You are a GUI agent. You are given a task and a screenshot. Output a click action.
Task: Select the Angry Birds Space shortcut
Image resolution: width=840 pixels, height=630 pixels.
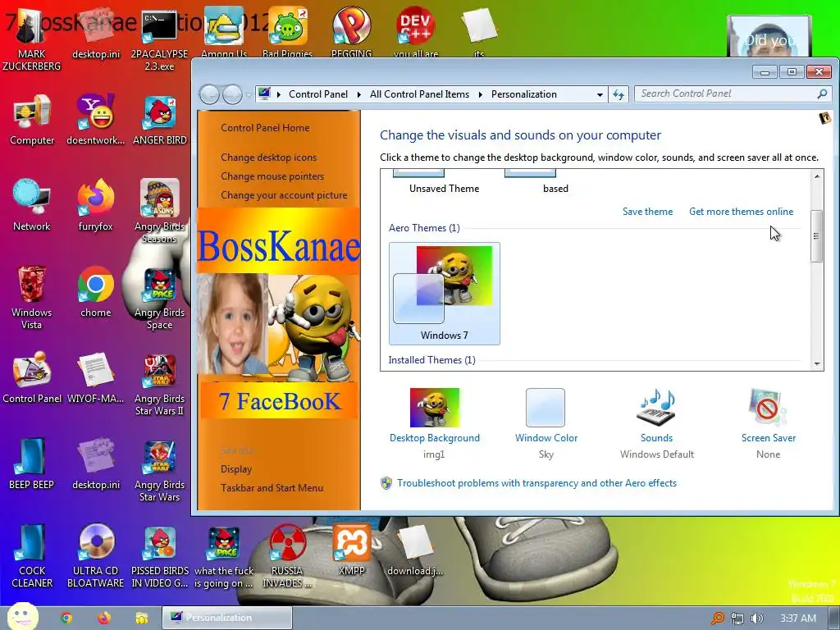tap(160, 297)
